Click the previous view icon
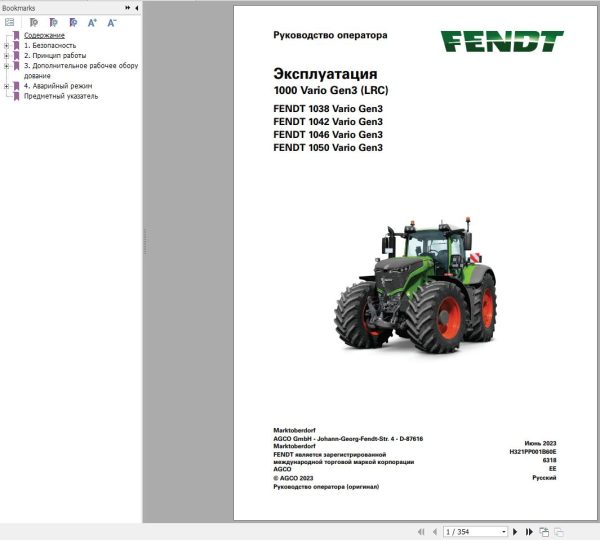This screenshot has height=540, width=600. tap(544, 532)
